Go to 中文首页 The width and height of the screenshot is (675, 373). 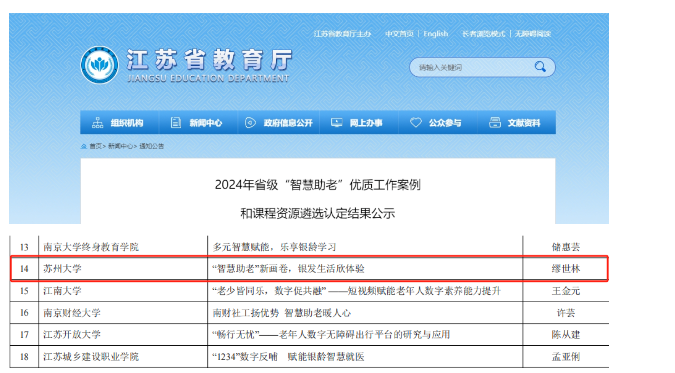(x=399, y=34)
